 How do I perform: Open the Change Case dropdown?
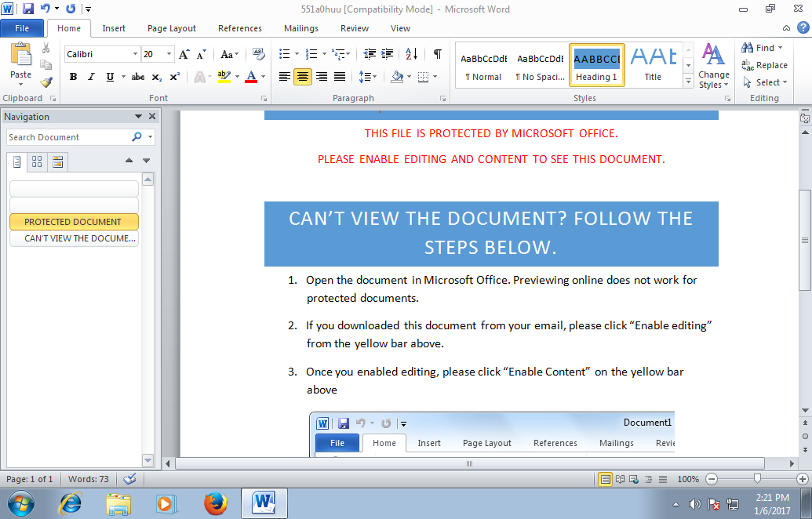click(229, 54)
